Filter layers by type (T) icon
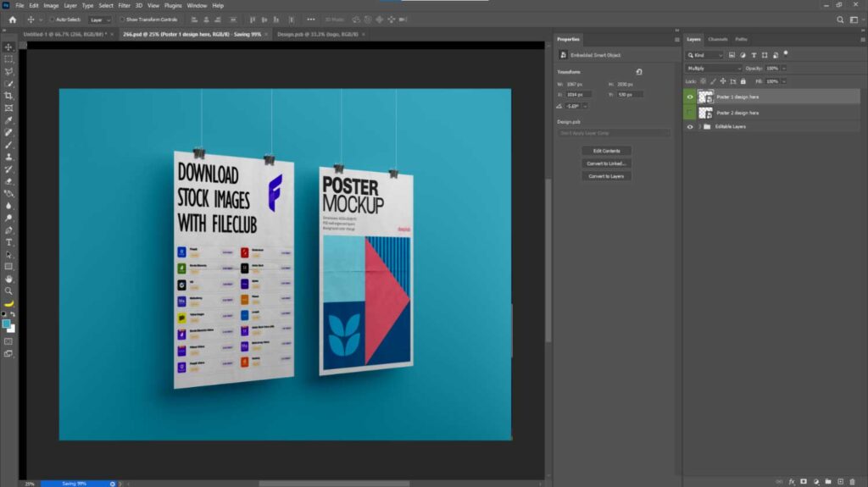This screenshot has width=868, height=487. click(754, 55)
